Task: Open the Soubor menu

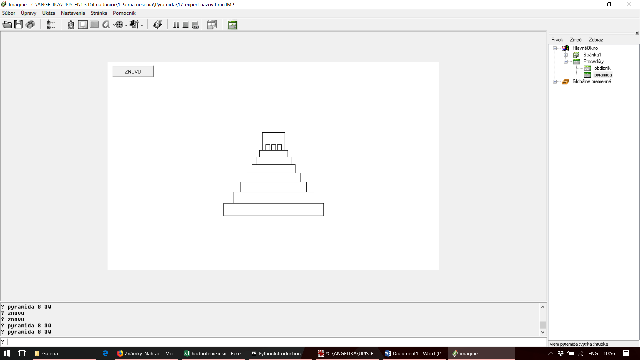Action: pyautogui.click(x=9, y=13)
